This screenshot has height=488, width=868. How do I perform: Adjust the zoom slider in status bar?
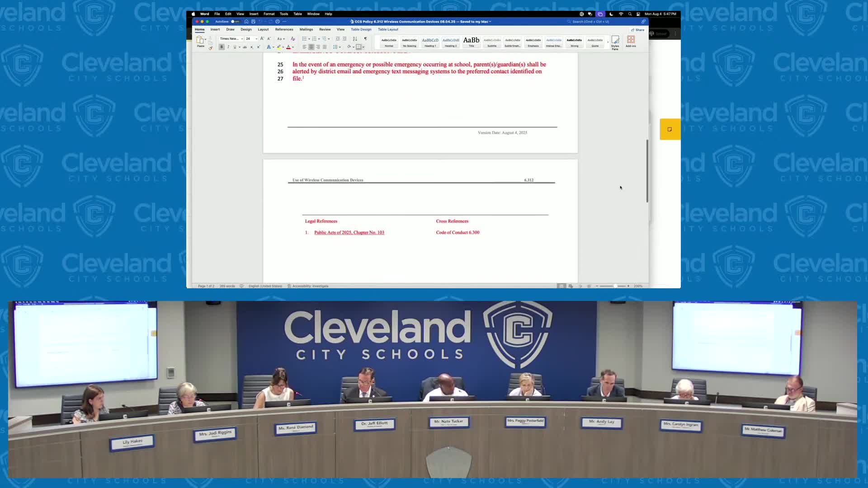point(614,286)
